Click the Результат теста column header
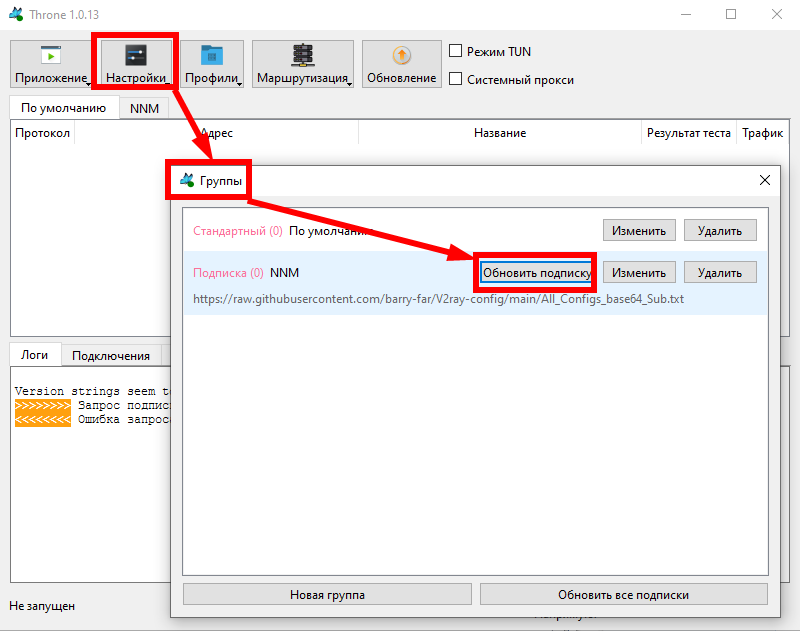800x631 pixels. click(688, 133)
